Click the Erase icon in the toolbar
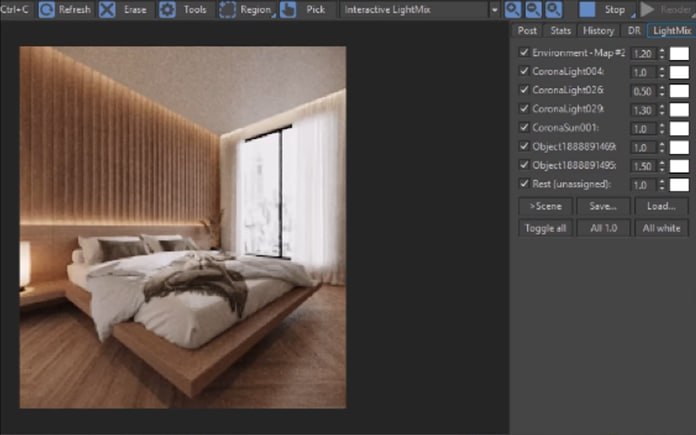This screenshot has height=435, width=696. [107, 9]
